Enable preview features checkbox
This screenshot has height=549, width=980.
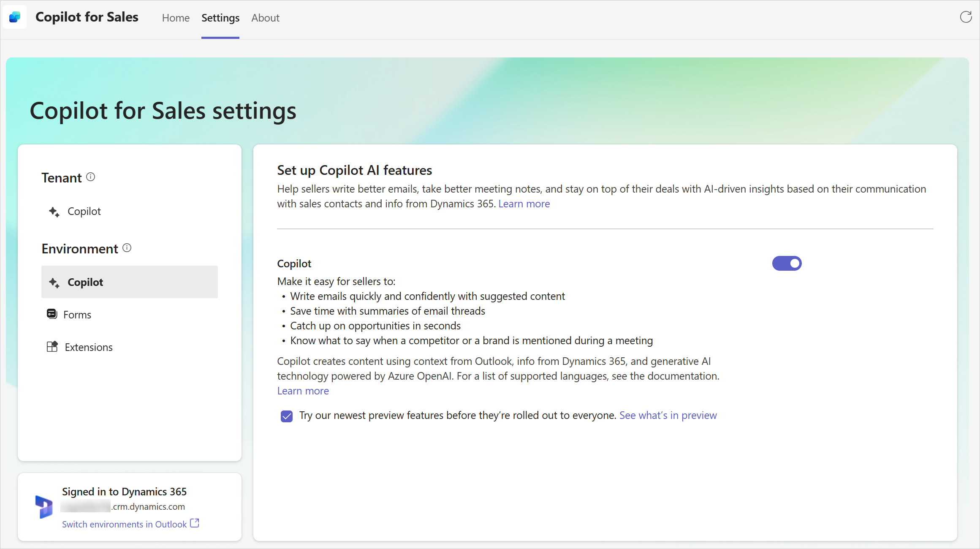pos(286,416)
